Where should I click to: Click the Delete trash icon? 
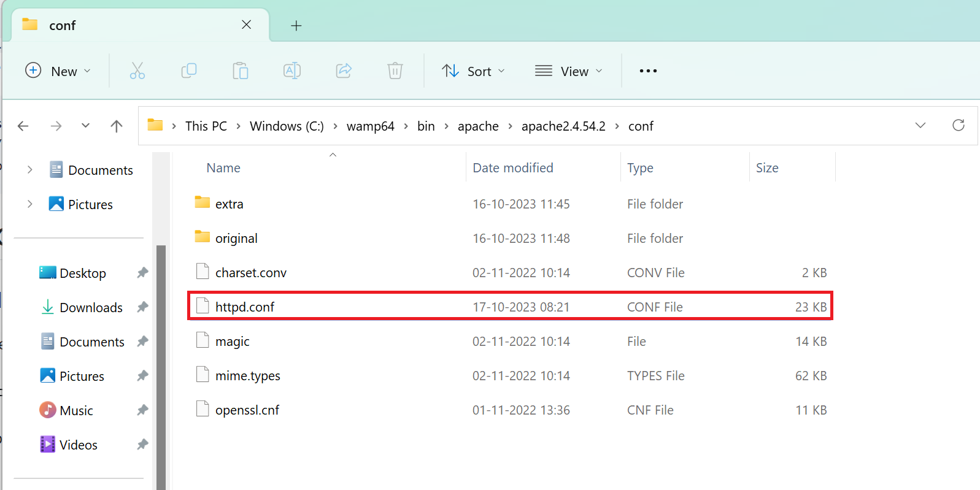395,71
